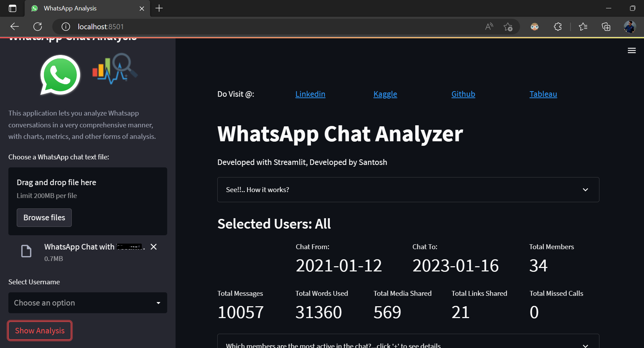Viewport: 644px width, 348px height.
Task: Click the uploaded file document icon
Action: [26, 251]
